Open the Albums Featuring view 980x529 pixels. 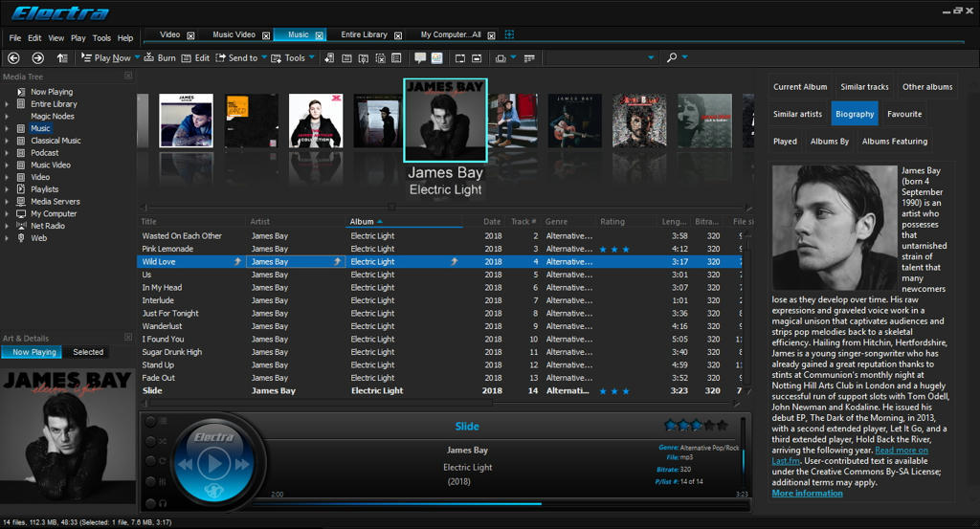pyautogui.click(x=895, y=142)
